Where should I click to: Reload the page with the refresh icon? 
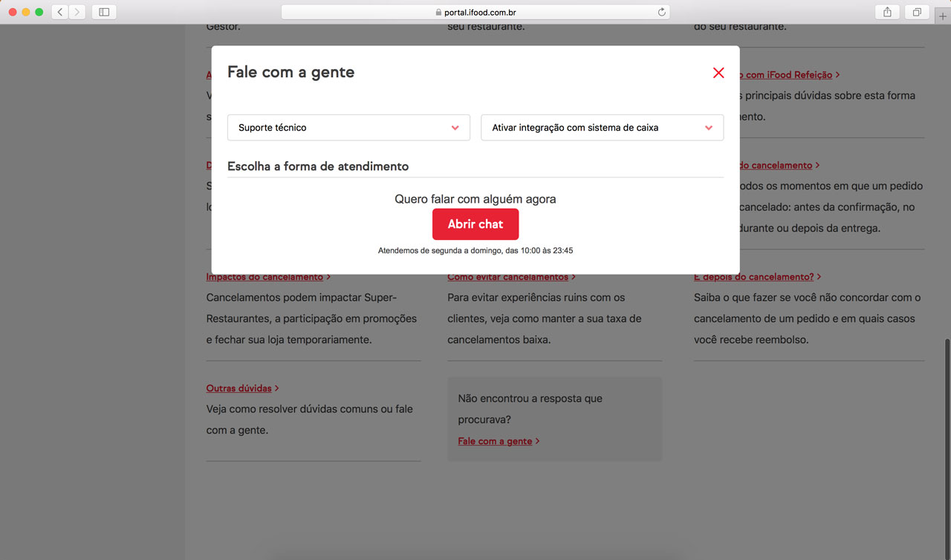point(662,12)
